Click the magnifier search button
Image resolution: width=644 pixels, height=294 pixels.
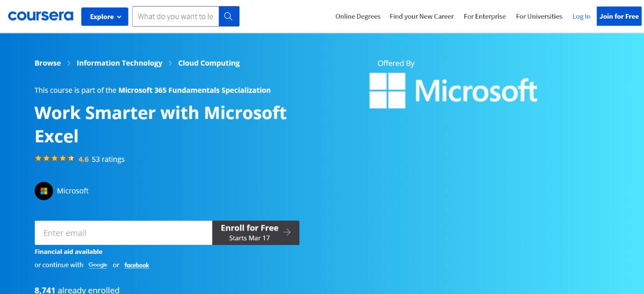pos(229,16)
